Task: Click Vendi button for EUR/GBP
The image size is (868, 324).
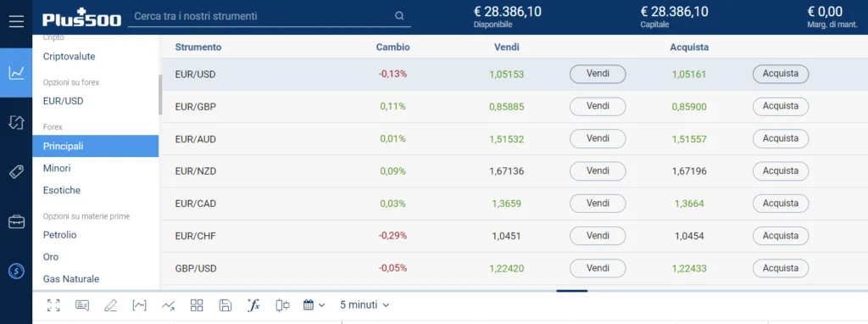Action: tap(598, 106)
